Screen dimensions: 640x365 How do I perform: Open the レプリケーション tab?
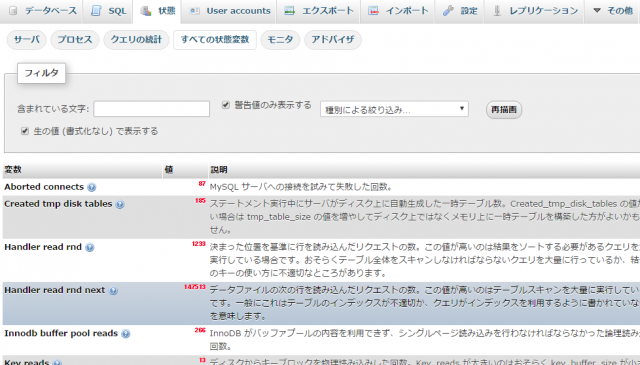click(x=534, y=11)
